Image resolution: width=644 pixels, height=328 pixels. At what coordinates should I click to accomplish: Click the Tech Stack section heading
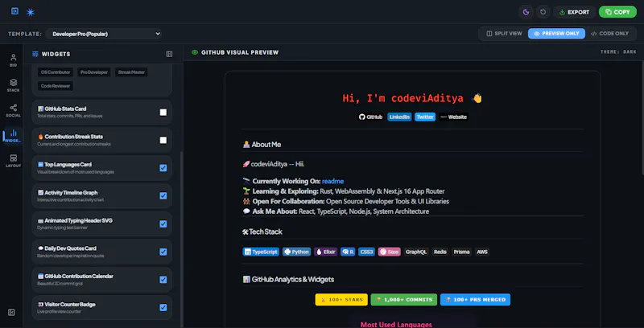click(262, 232)
